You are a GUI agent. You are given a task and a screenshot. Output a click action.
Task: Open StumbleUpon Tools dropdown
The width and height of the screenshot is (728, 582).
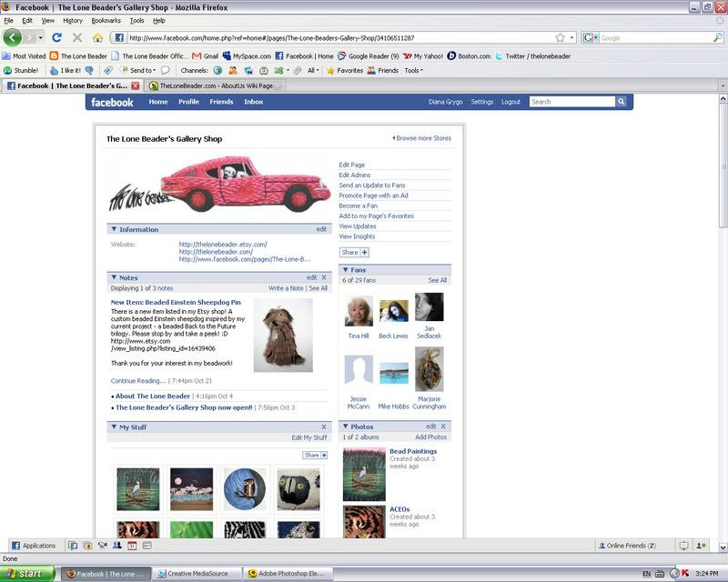pyautogui.click(x=414, y=71)
